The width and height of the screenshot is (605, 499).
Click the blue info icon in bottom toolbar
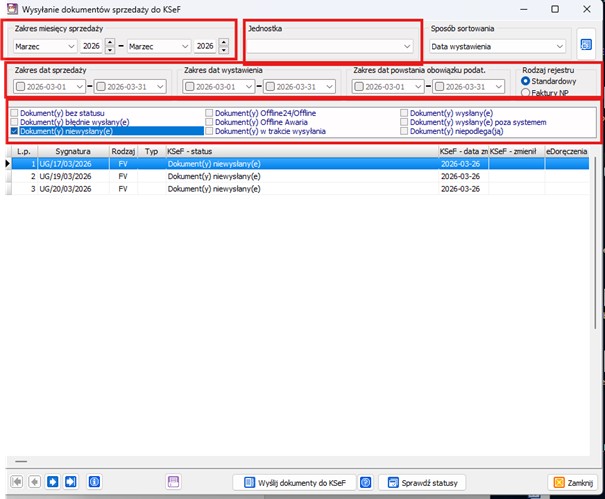click(95, 482)
